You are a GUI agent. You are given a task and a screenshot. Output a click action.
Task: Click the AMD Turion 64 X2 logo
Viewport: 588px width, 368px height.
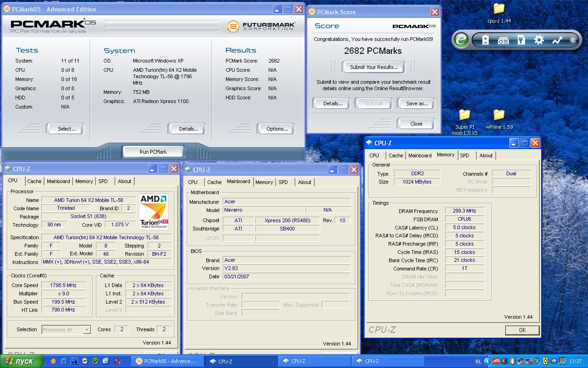[x=154, y=212]
